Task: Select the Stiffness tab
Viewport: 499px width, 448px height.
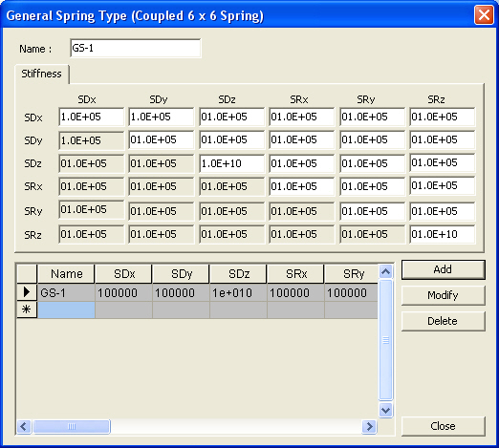Action: click(41, 74)
